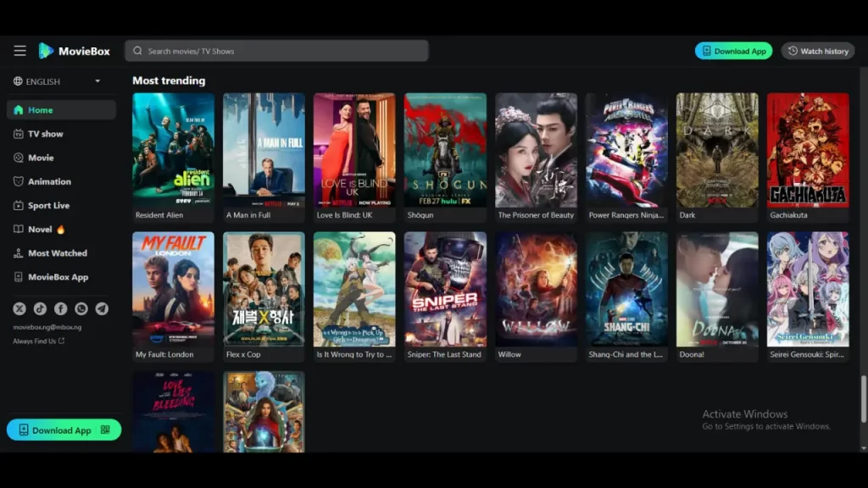Click the Search movies/TV Shows field
Screen dimensions: 868x488
tap(277, 51)
